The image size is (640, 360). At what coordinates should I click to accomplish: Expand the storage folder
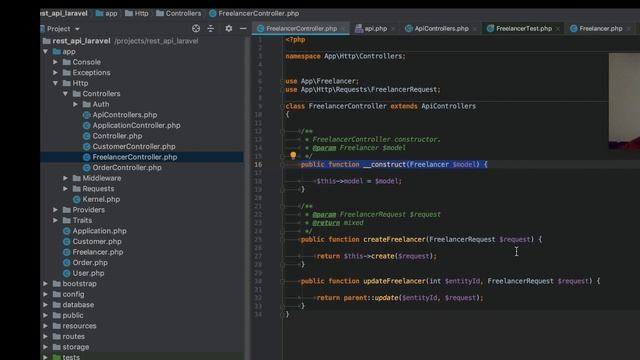point(46,347)
